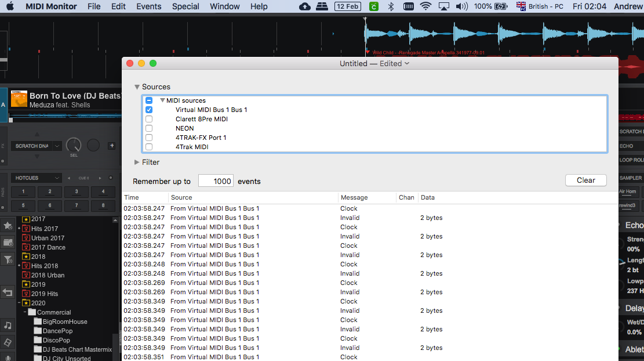
Task: Collapse the 2020 folder
Action: (19, 303)
